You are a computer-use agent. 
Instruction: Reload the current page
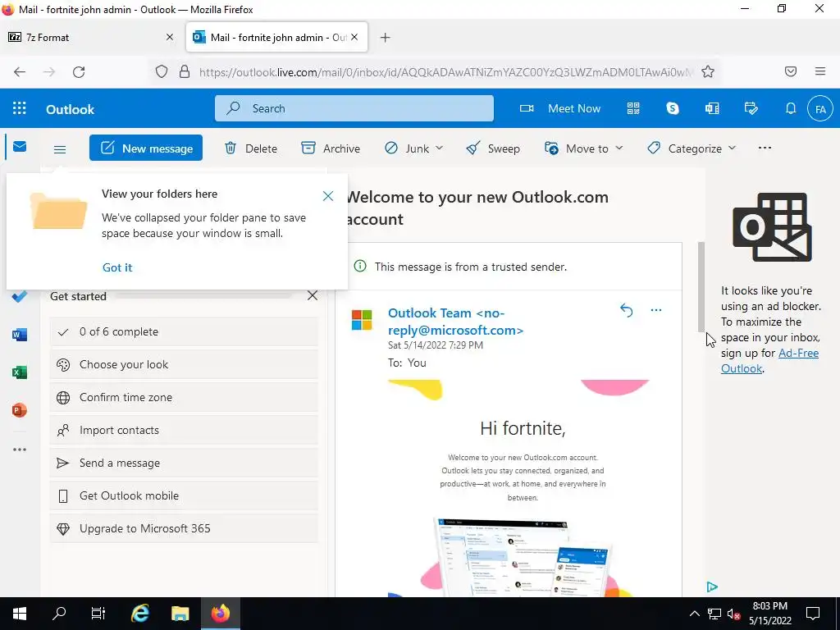[79, 72]
